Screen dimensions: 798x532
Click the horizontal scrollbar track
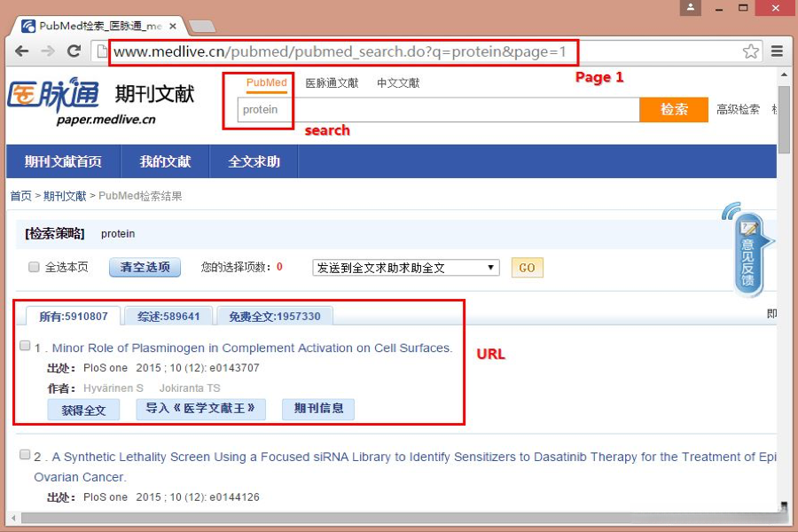(397, 518)
